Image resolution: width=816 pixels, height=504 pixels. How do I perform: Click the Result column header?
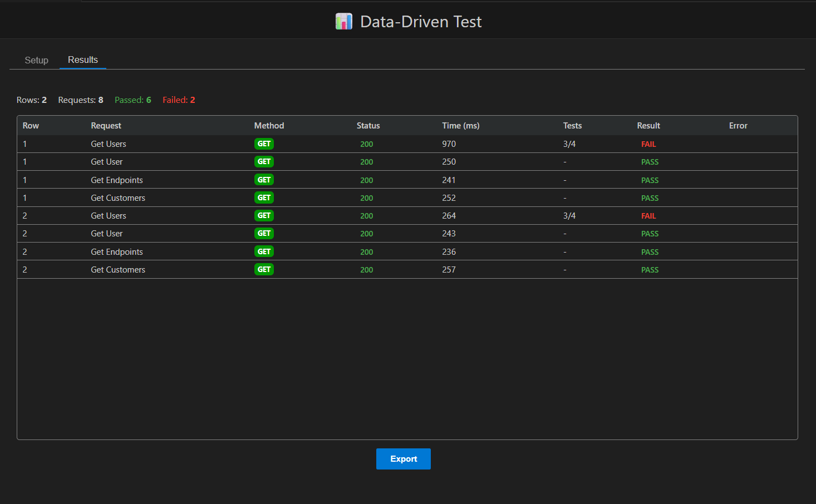648,126
